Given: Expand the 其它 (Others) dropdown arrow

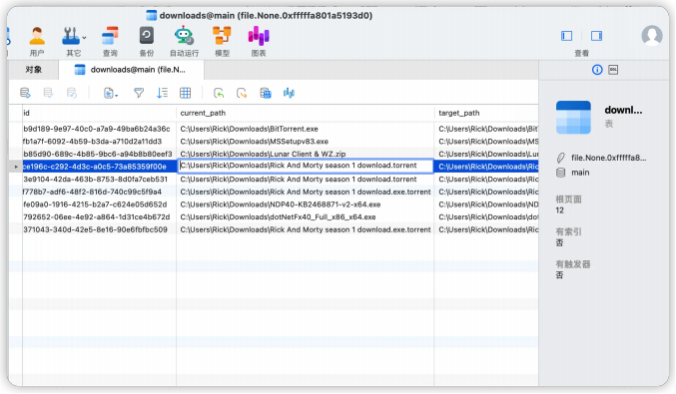Looking at the screenshot, I should point(84,38).
